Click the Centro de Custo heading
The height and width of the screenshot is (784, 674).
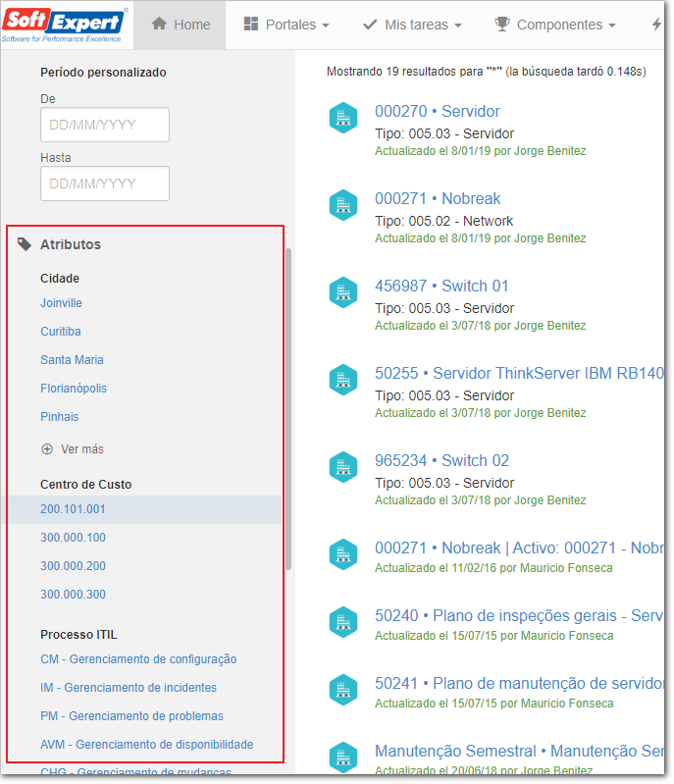pos(86,485)
